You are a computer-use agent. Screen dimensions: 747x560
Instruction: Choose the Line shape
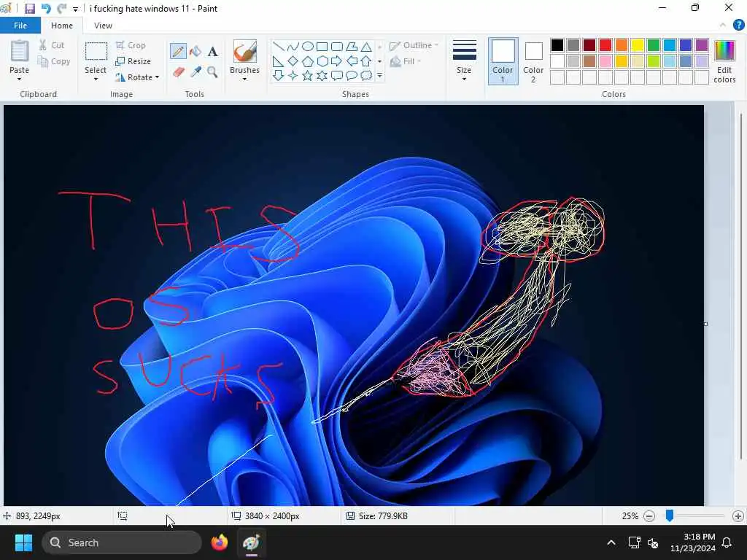[x=278, y=47]
